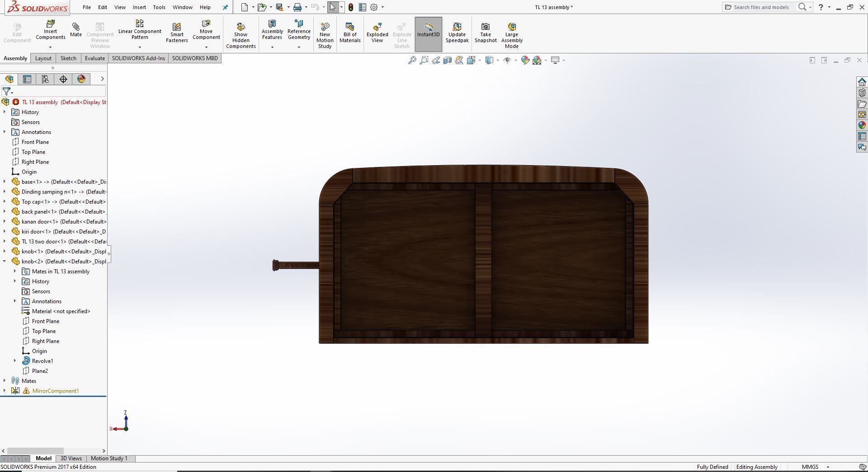This screenshot has width=868, height=472.
Task: Expand MirrorComponent1 item
Action: (5, 391)
